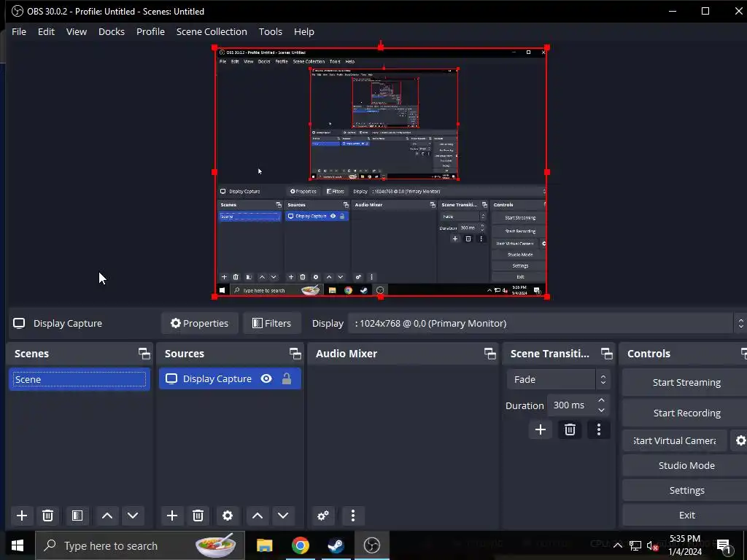Viewport: 747px width, 560px height.
Task: Increase transition duration with up arrow
Action: tap(601, 400)
